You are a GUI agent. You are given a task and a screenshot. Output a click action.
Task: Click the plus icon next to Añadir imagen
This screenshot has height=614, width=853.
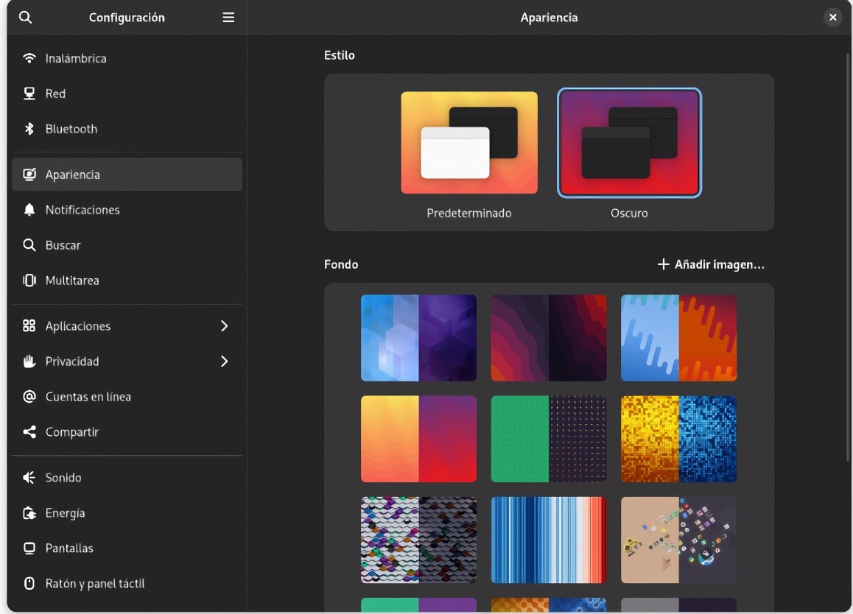[x=663, y=264]
